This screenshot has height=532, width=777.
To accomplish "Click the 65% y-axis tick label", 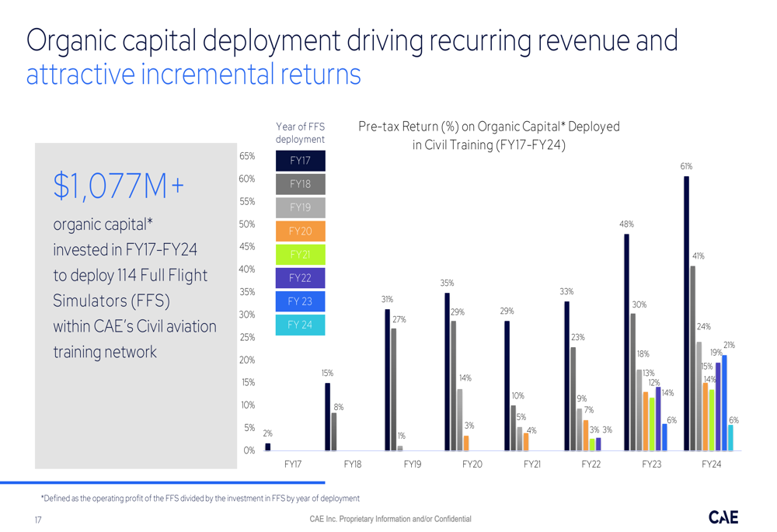I will pos(247,156).
